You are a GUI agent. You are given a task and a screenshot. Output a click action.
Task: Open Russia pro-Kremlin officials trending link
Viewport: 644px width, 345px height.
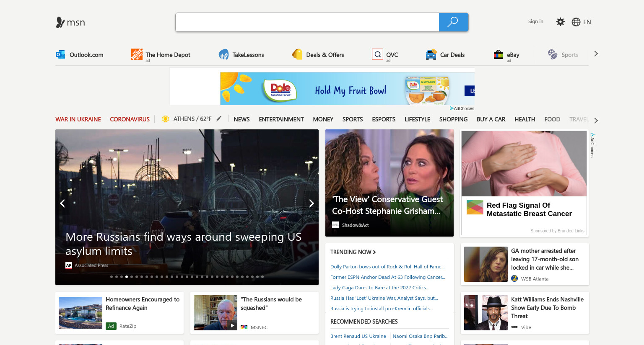(x=382, y=309)
